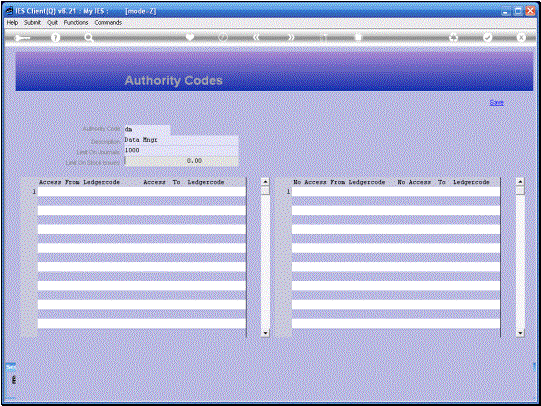Click the trash delete toolbar icon
This screenshot has width=541, height=406.
358,37
